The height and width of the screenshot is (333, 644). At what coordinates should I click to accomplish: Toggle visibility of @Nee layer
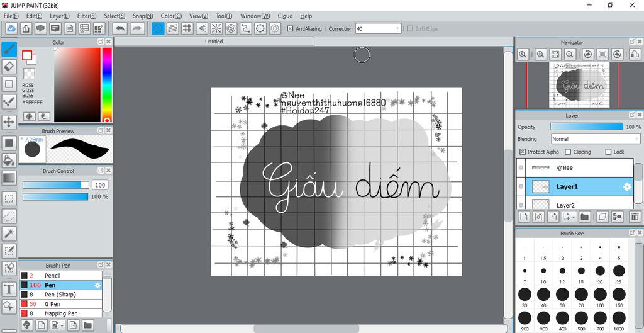tap(521, 167)
